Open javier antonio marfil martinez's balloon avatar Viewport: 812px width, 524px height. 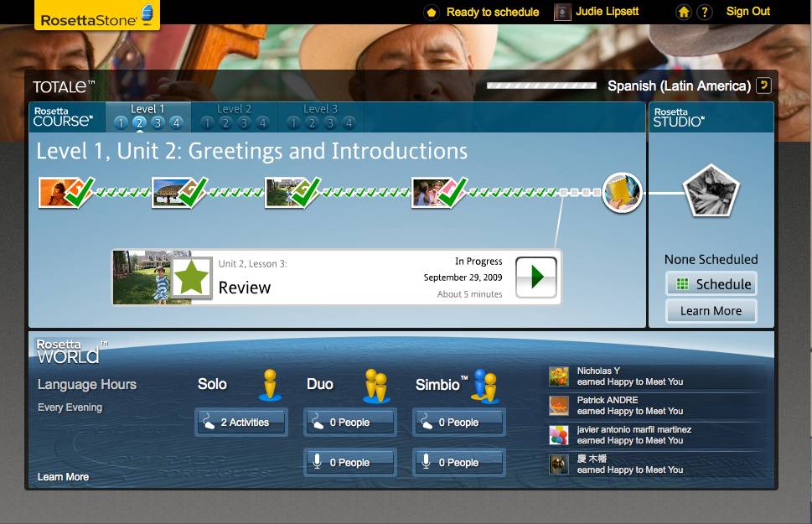[x=559, y=435]
